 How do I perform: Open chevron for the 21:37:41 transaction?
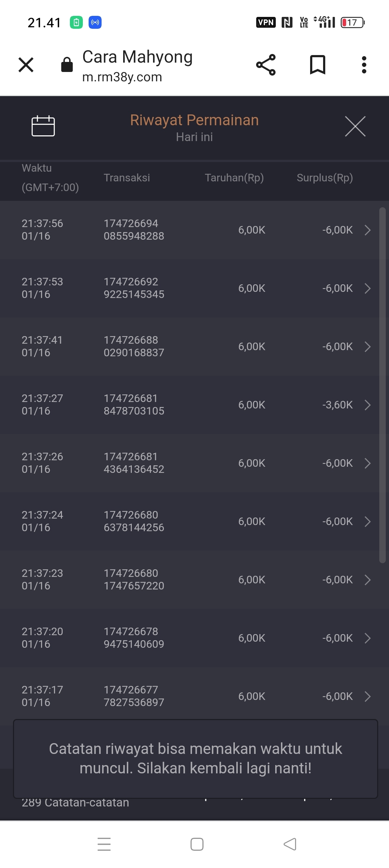pyautogui.click(x=367, y=347)
